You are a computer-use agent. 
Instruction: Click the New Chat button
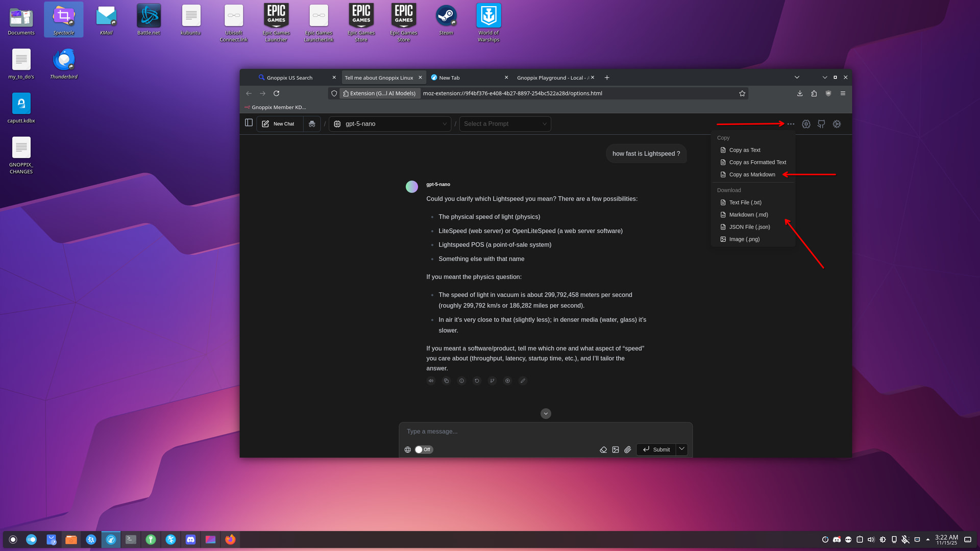[279, 124]
